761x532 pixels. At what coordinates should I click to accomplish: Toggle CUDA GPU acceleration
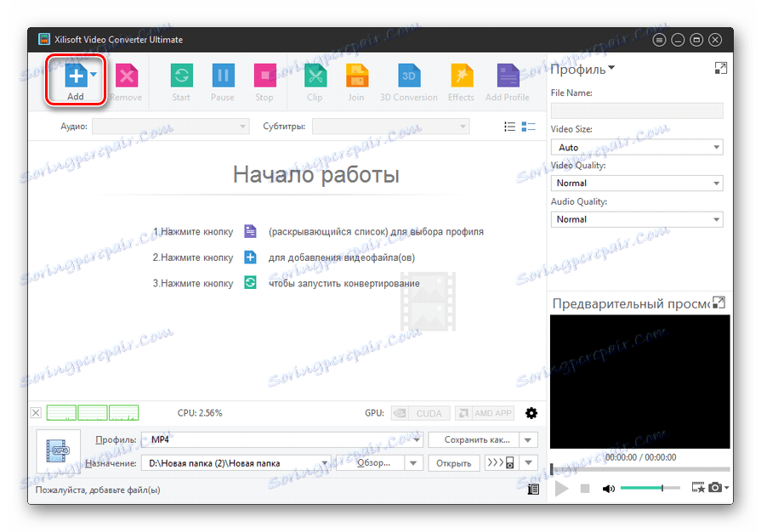[x=420, y=413]
